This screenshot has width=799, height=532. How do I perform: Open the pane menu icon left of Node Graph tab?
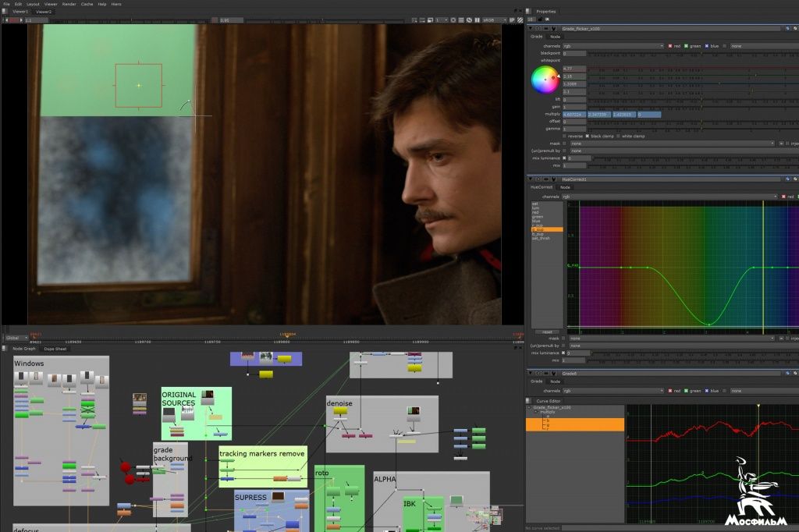[5, 349]
